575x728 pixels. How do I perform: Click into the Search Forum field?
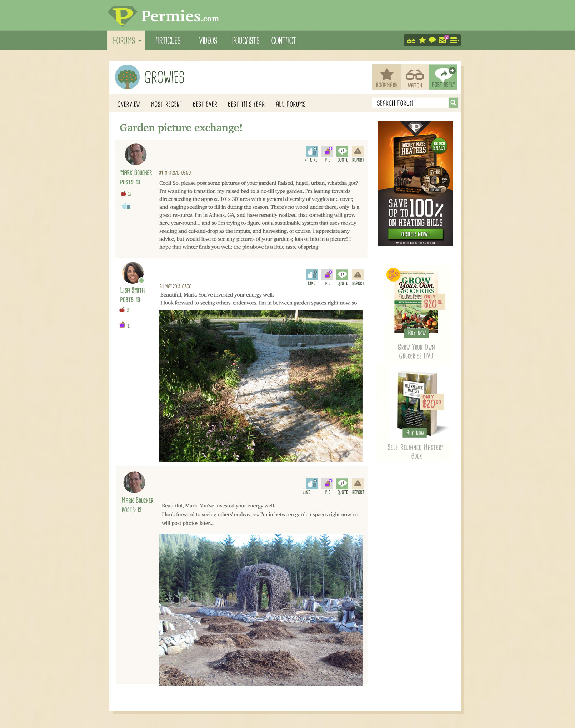[x=410, y=103]
